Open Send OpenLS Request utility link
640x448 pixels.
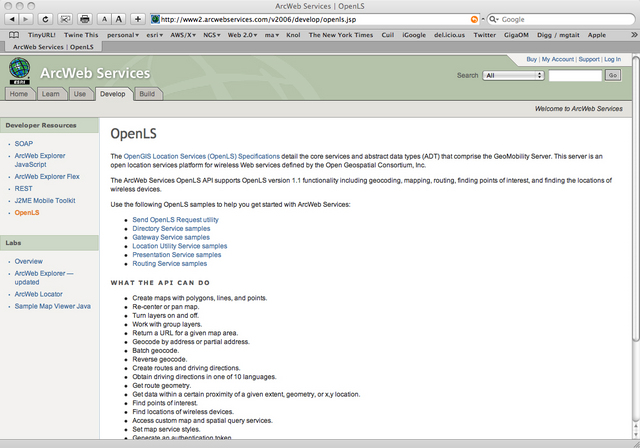176,220
